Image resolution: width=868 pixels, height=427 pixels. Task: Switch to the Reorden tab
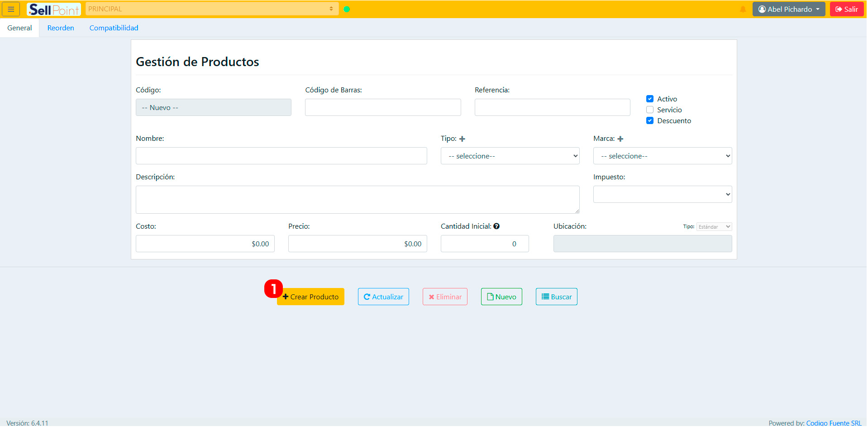[x=61, y=28]
